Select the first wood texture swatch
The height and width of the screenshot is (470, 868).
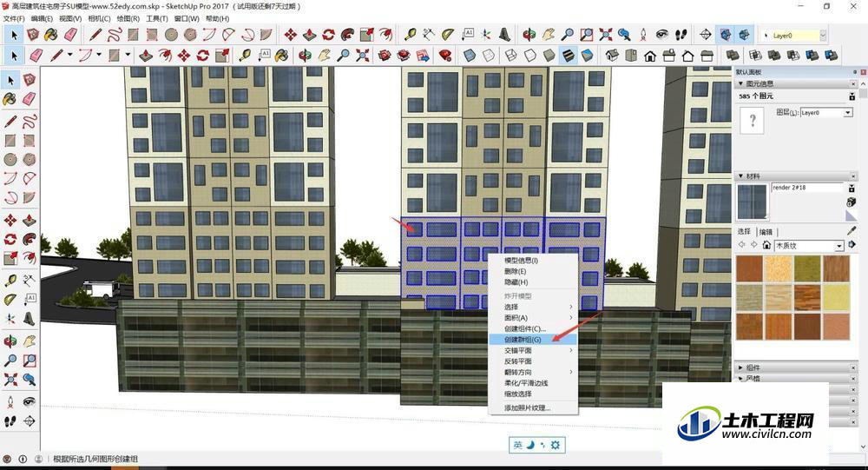click(x=750, y=269)
